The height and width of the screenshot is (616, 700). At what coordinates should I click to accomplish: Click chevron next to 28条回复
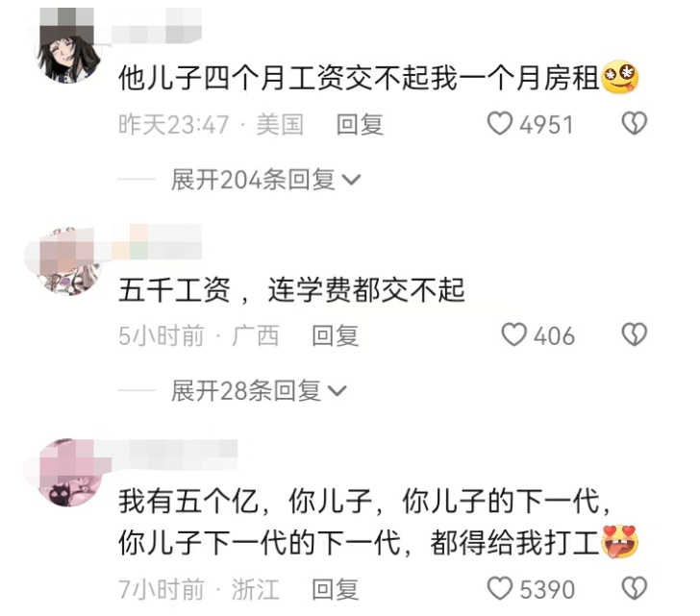click(337, 391)
